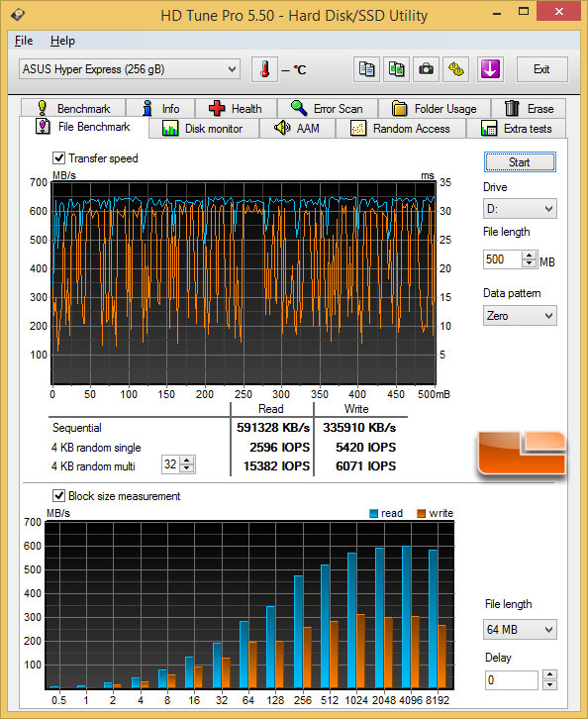The width and height of the screenshot is (588, 719).
Task: Open the options gear icon
Action: click(456, 69)
